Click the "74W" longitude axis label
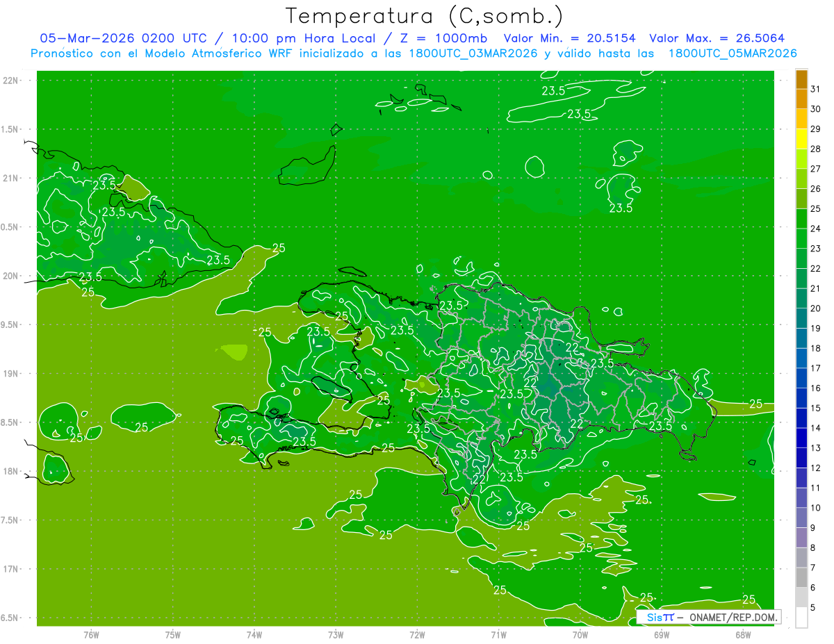 click(x=254, y=635)
